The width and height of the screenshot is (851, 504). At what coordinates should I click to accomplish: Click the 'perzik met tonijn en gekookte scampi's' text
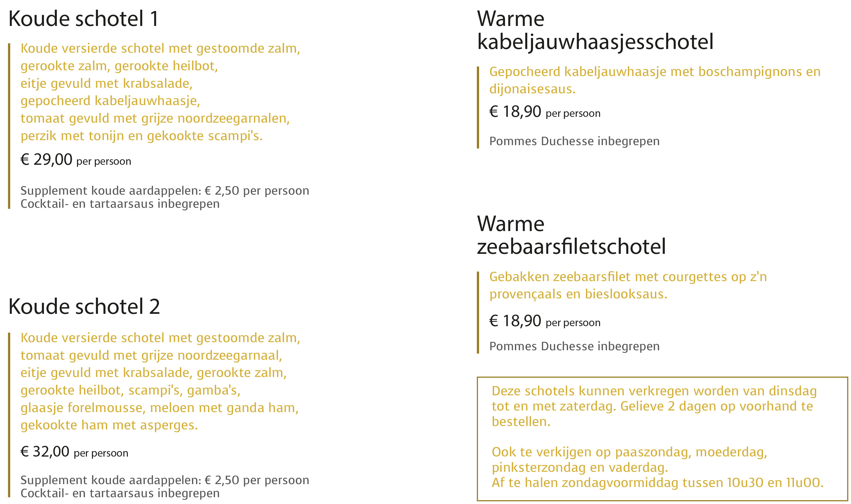(142, 136)
